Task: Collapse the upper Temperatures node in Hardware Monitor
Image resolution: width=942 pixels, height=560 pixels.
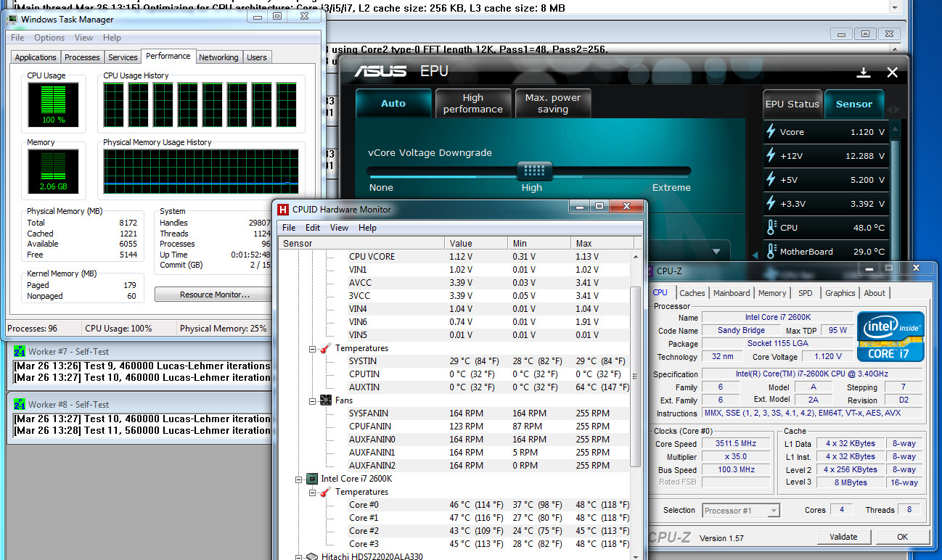Action: [x=312, y=349]
